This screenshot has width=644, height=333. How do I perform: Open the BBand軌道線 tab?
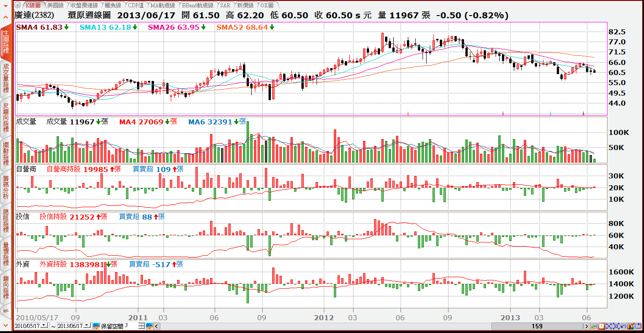(x=198, y=5)
